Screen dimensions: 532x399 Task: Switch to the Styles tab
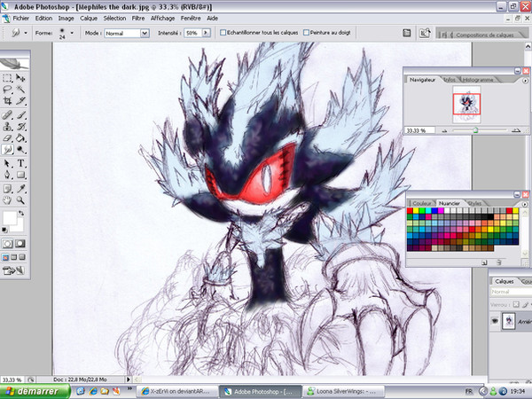tap(474, 204)
